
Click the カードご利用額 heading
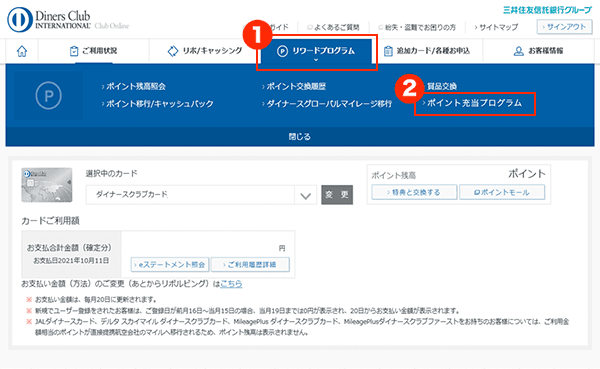click(x=51, y=220)
